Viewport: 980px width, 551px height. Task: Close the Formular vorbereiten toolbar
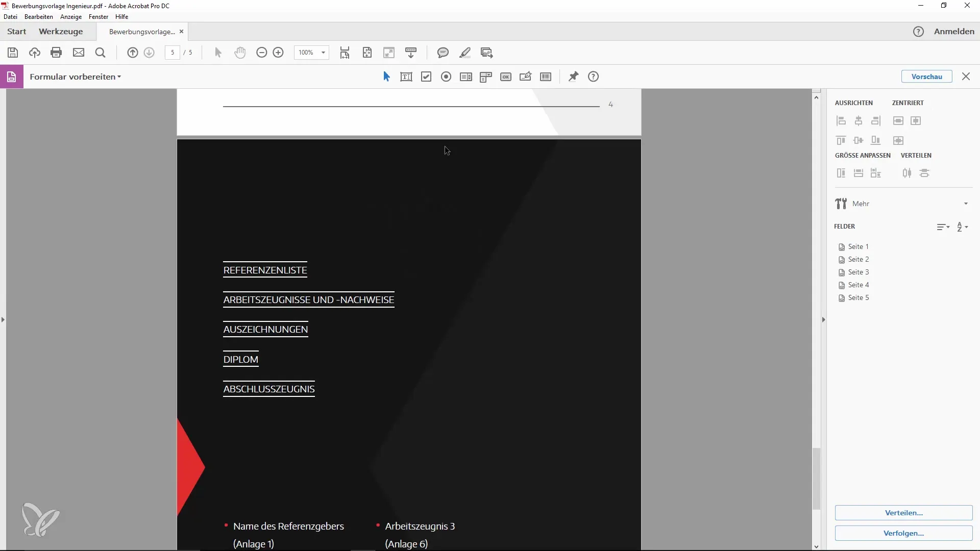[x=966, y=77]
